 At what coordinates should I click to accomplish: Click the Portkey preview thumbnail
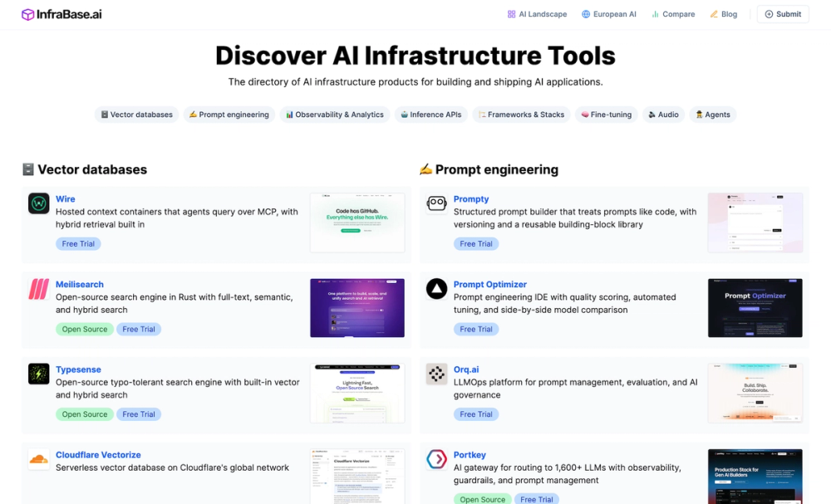click(x=755, y=477)
